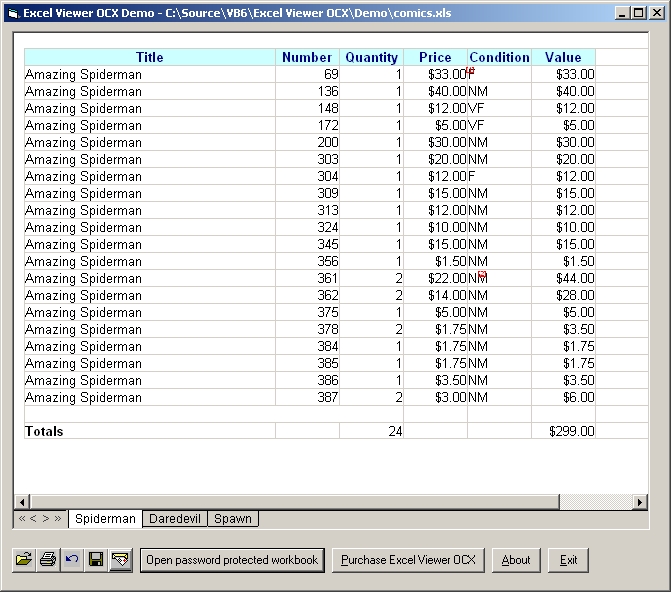Click the comment marker on the $33.00 price cell
The image size is (671, 592).
click(471, 70)
